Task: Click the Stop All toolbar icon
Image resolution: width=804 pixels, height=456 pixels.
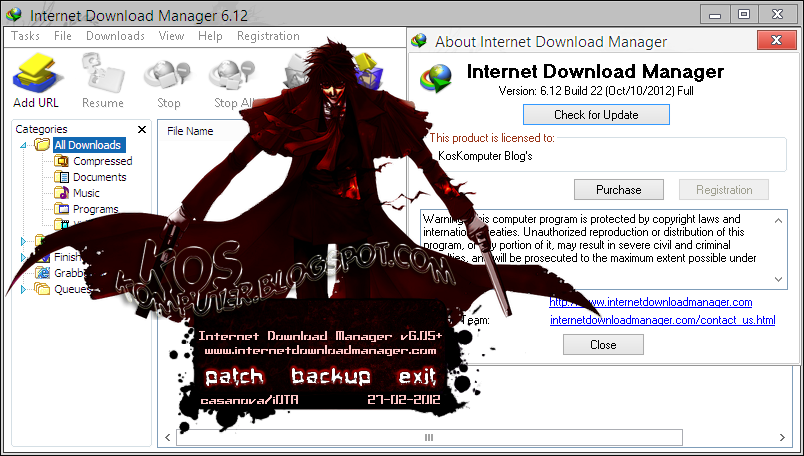Action: pos(232,74)
